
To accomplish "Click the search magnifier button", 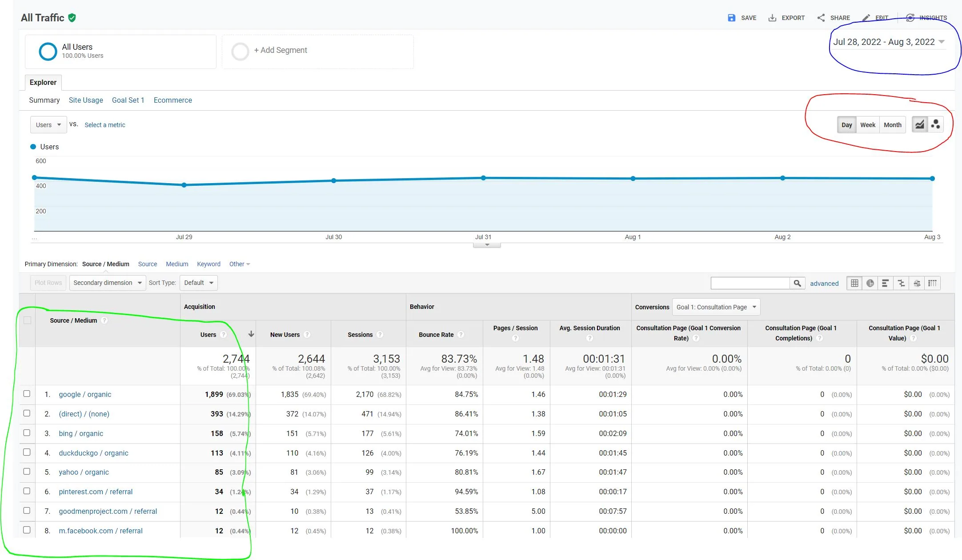I will pyautogui.click(x=797, y=283).
